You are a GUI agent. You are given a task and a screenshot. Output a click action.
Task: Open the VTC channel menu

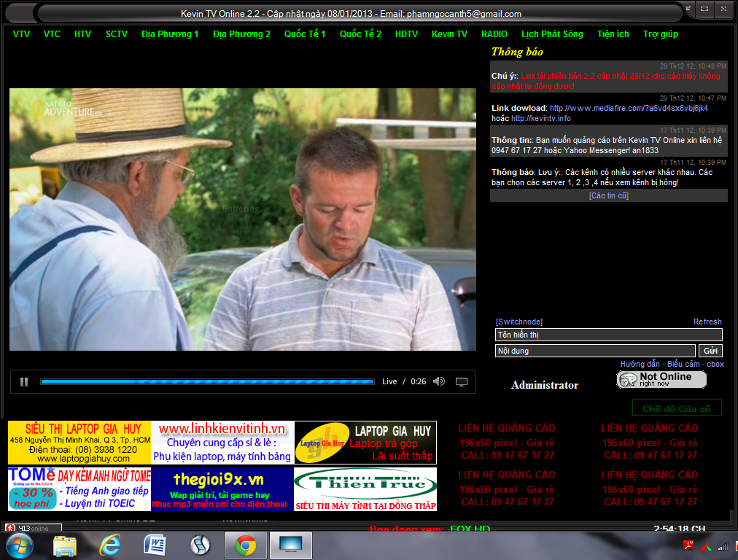(52, 34)
